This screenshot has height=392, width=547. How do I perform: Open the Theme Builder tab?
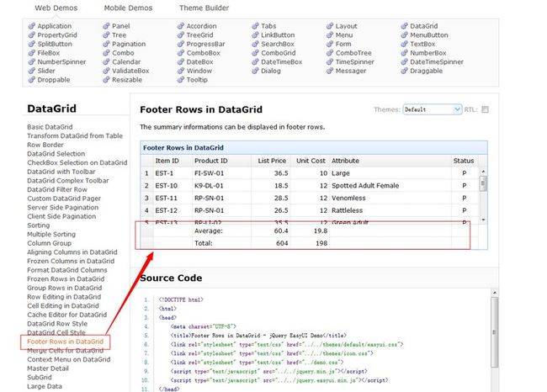pos(204,8)
